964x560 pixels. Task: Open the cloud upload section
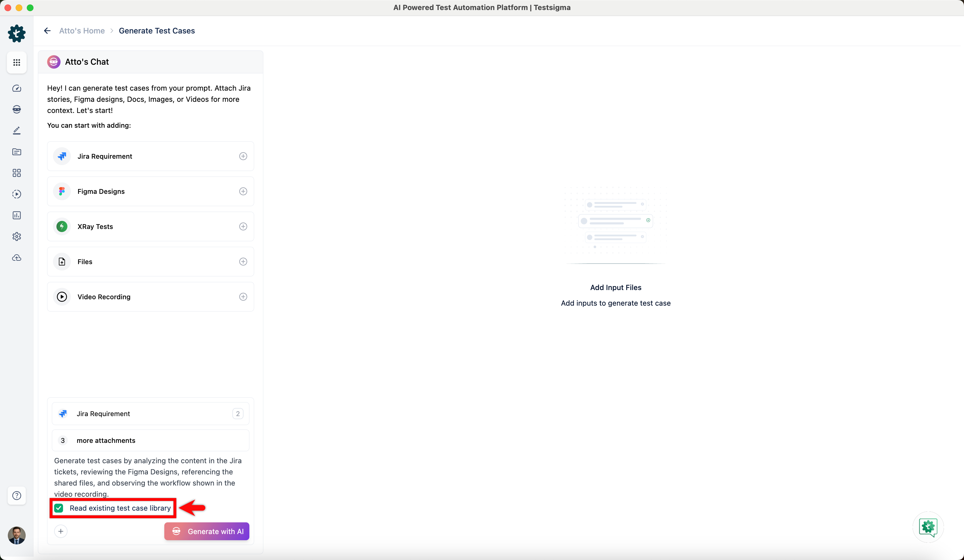pyautogui.click(x=17, y=258)
